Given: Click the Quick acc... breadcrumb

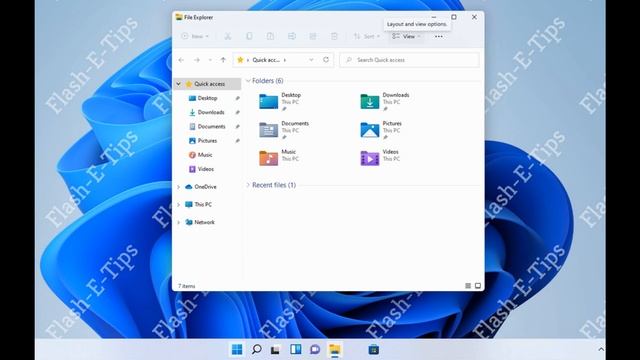Looking at the screenshot, I should click(x=266, y=60).
